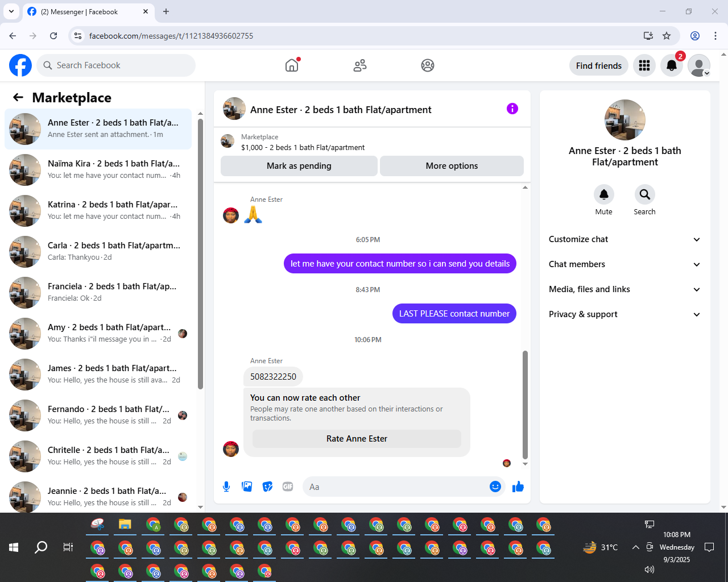The image size is (728, 582).
Task: Choose a GIF with the GIF icon
Action: click(x=288, y=487)
